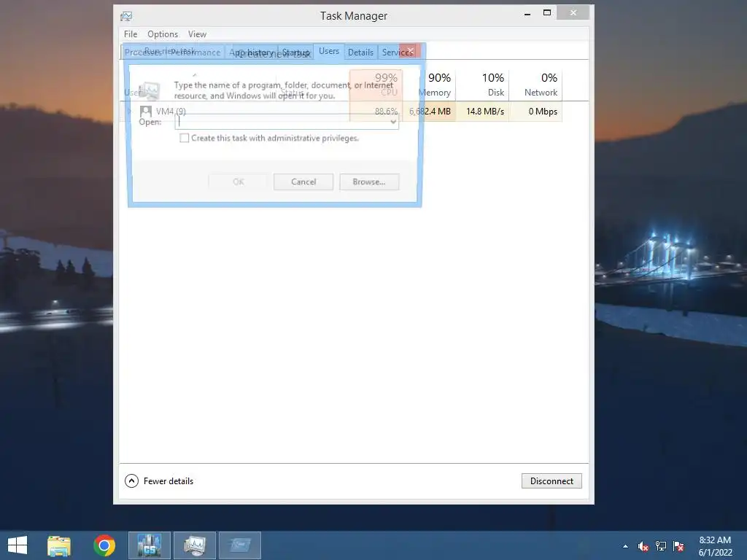Sort by the Memory column header

click(435, 85)
